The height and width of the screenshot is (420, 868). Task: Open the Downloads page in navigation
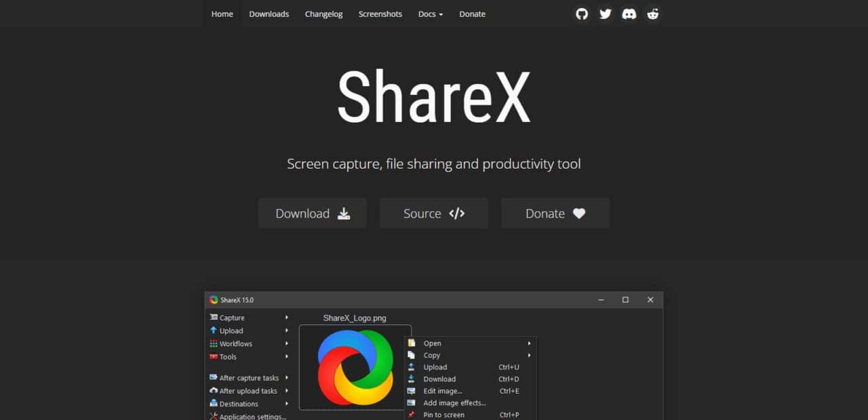tap(269, 14)
